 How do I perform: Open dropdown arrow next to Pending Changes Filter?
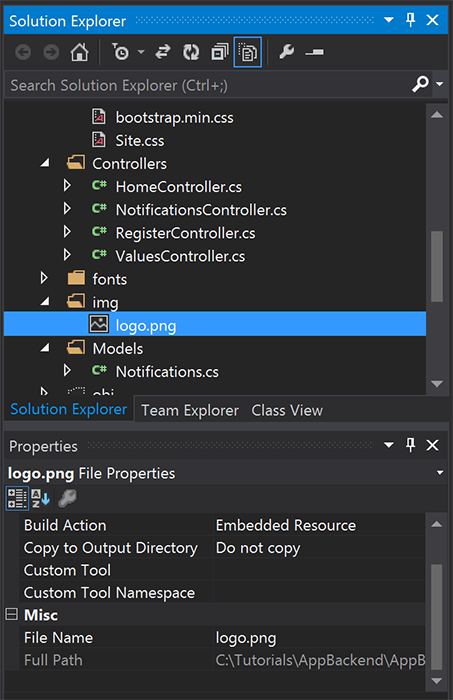[141, 52]
